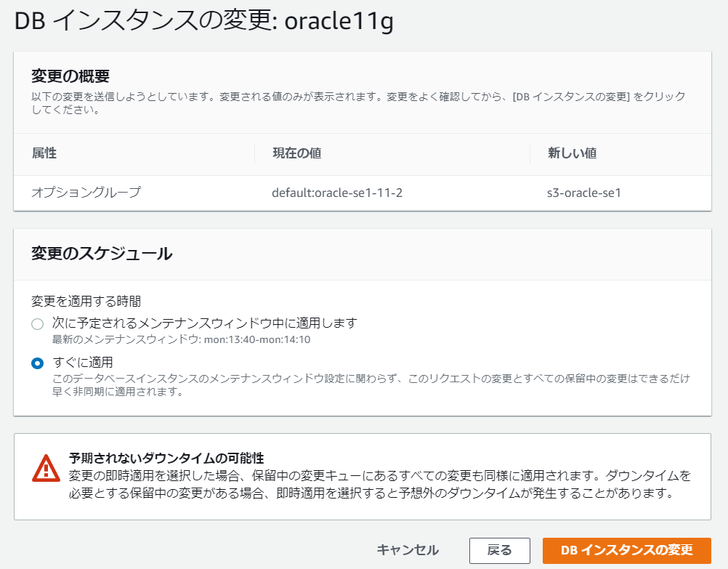Click the 予期されないダウンタイムの可能性 warning title
Viewport: 728px width, 569px height.
tap(166, 459)
